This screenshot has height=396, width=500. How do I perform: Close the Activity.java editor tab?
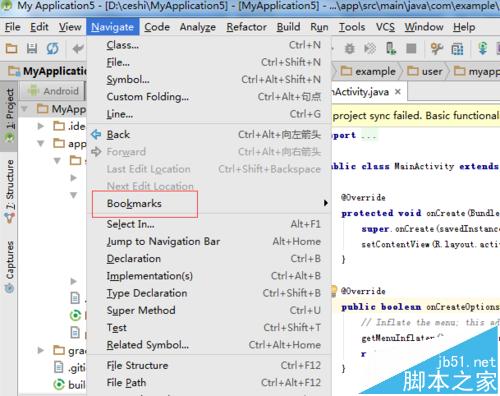tap(398, 91)
